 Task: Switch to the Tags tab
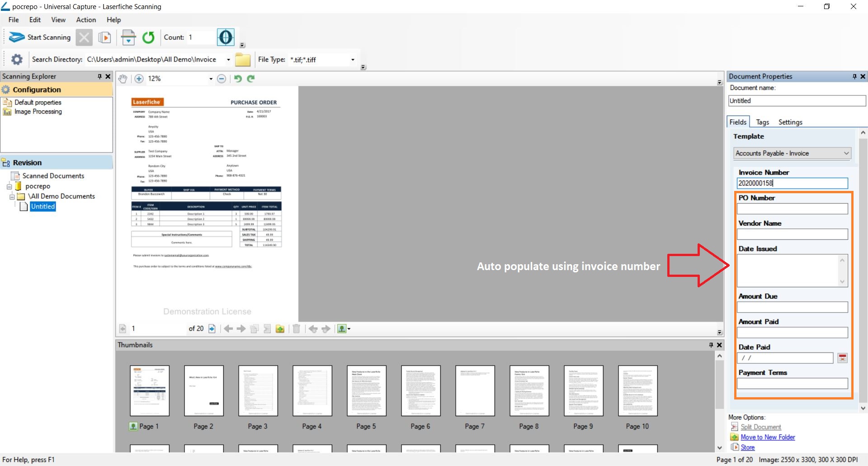762,122
